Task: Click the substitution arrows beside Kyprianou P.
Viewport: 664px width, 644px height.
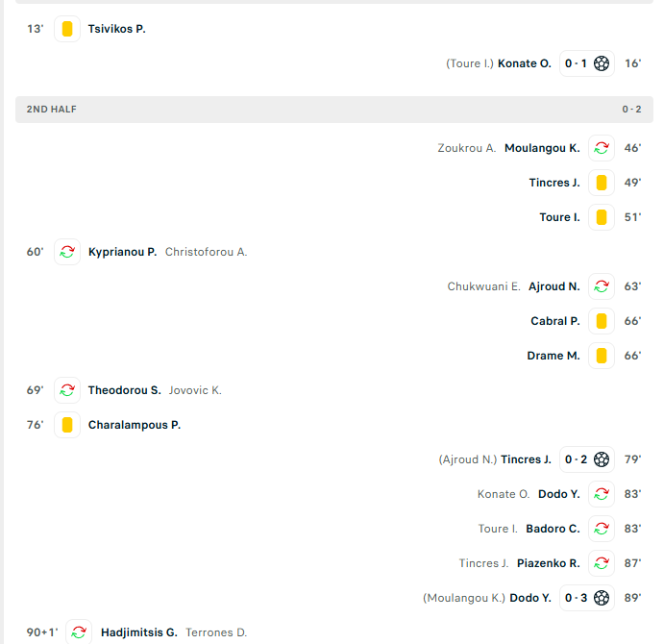Action: point(67,252)
